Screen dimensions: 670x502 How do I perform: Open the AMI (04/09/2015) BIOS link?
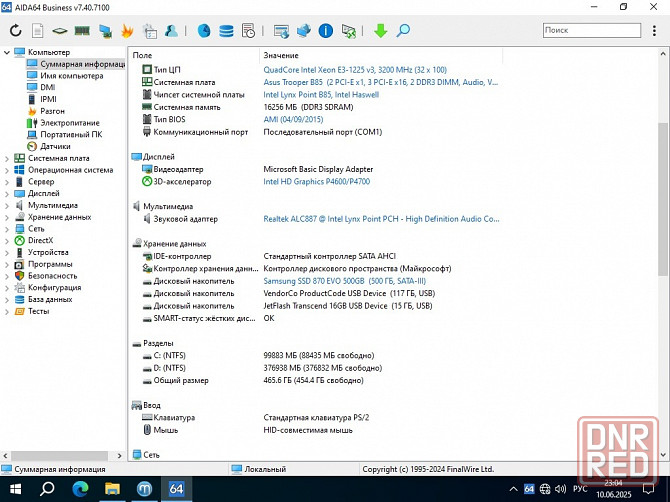(293, 119)
